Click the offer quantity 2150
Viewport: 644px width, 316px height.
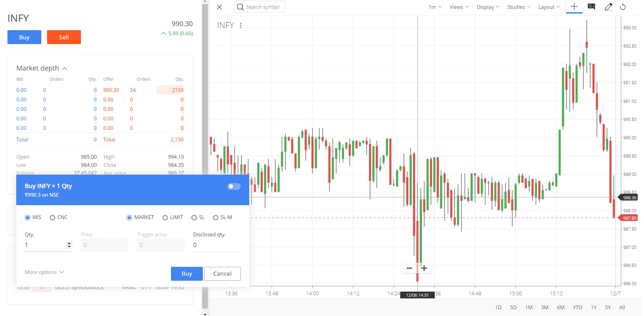click(x=177, y=90)
